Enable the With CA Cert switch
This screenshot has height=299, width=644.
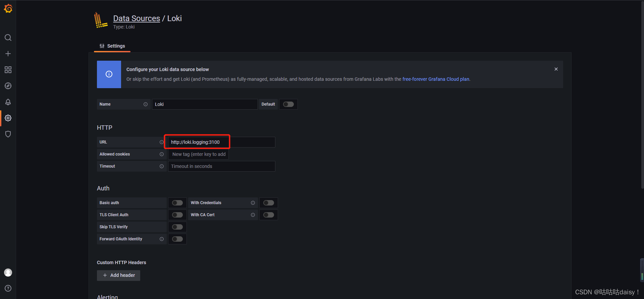pyautogui.click(x=269, y=215)
